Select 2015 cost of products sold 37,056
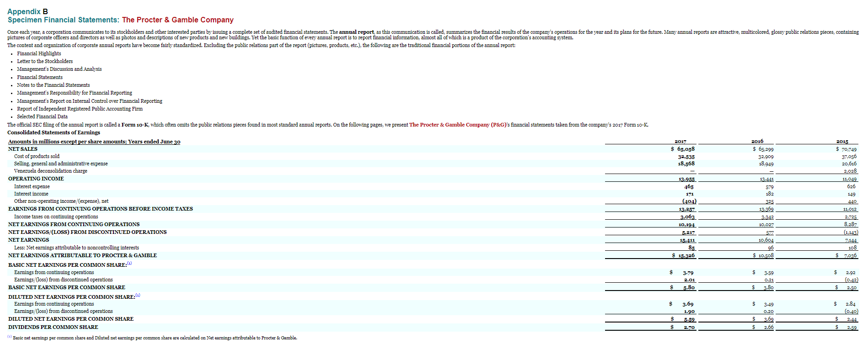 tap(849, 156)
